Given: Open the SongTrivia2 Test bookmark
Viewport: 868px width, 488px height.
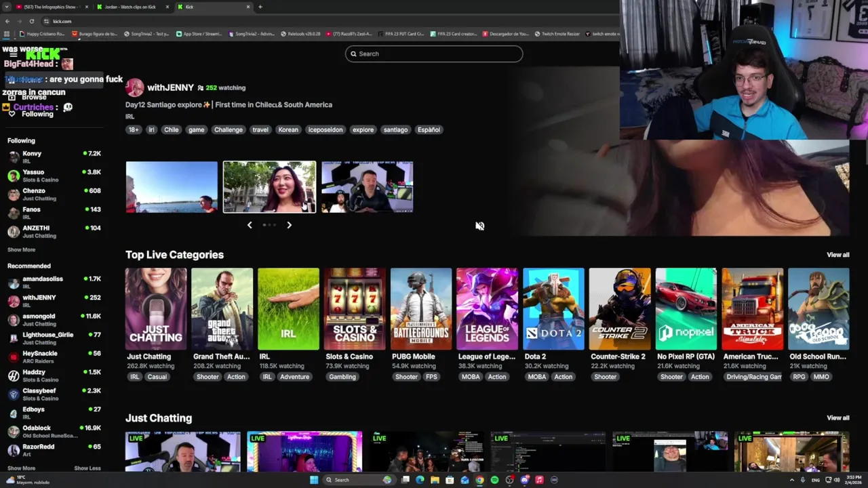Looking at the screenshot, I should click(146, 34).
